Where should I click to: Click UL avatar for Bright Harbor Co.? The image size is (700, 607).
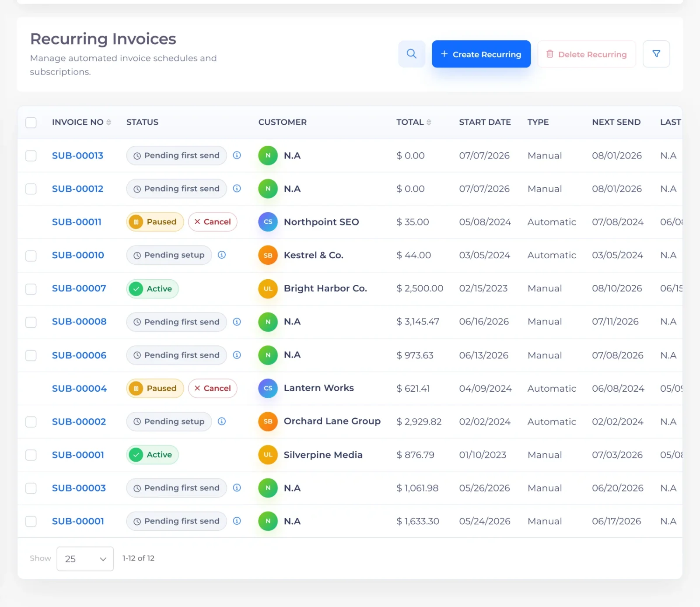pyautogui.click(x=268, y=288)
